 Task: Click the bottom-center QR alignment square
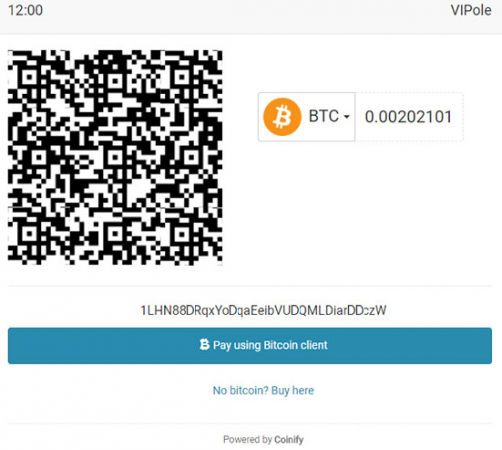[x=115, y=235]
